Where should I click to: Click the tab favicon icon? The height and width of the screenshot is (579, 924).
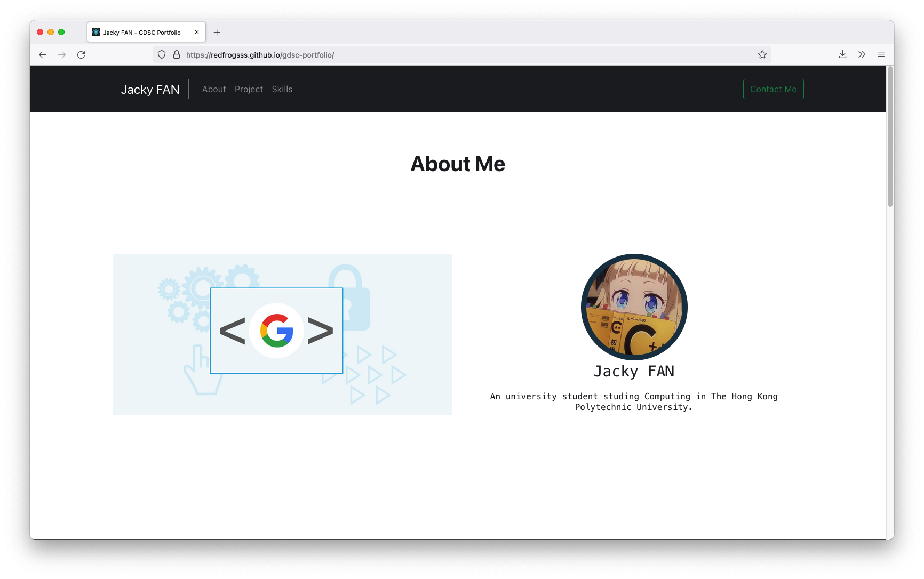pos(96,32)
